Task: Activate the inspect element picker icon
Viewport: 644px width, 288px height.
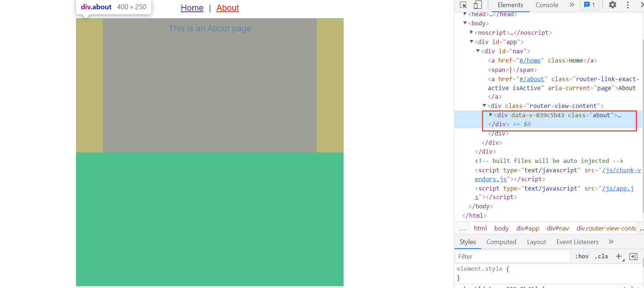Action: coord(463,5)
